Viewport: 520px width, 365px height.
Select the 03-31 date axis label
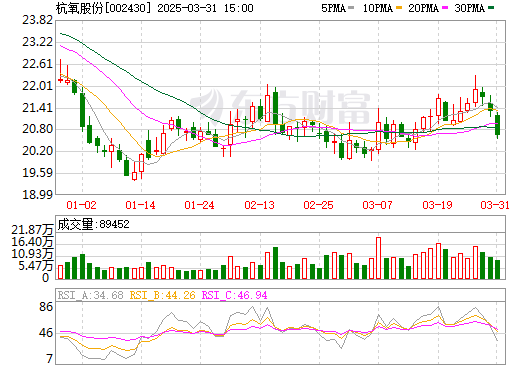pyautogui.click(x=495, y=205)
